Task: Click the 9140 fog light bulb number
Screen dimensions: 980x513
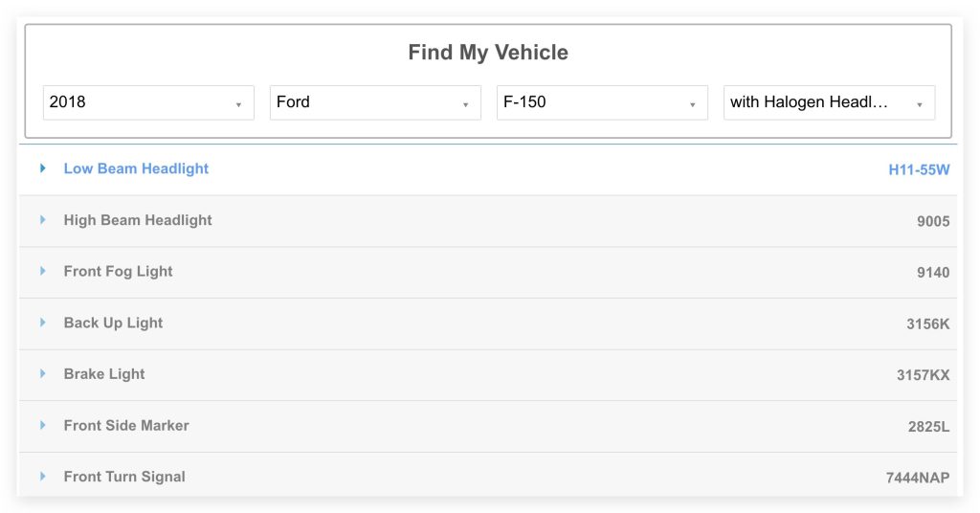Action: coord(933,273)
